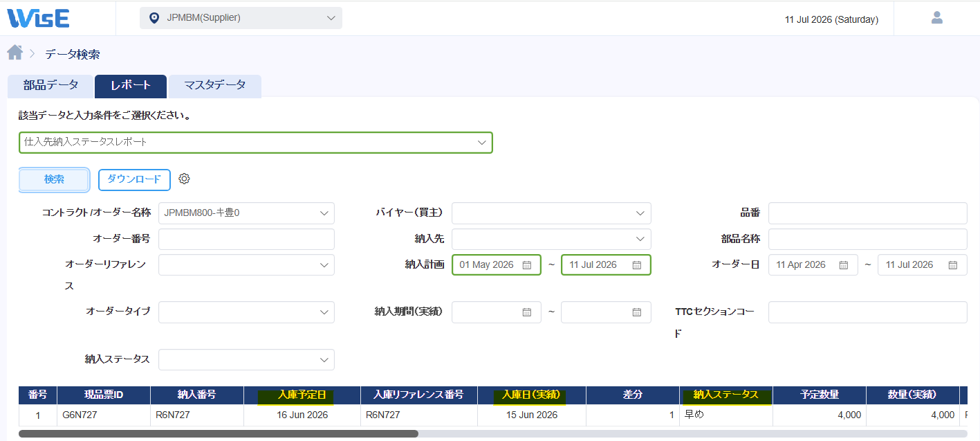Image resolution: width=980 pixels, height=441 pixels.
Task: Open calendar for 納入計画 end date
Action: [x=636, y=265]
